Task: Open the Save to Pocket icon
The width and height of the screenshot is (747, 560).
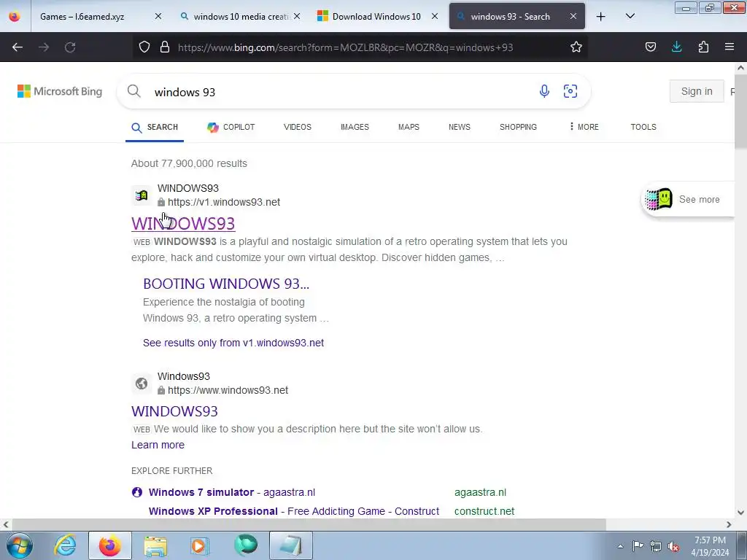Action: [x=650, y=47]
